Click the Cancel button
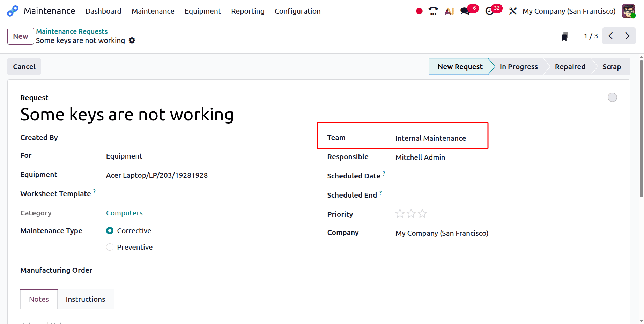Screen dimensions: 644x324 24,67
